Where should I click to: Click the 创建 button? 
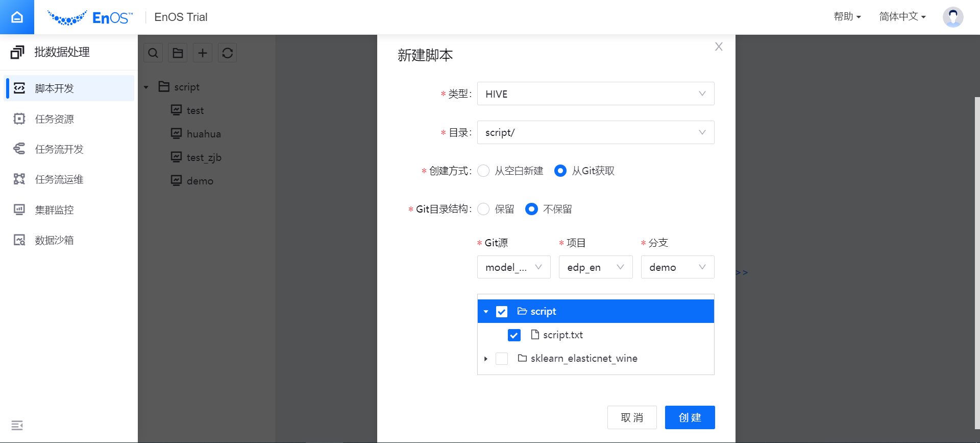click(690, 417)
